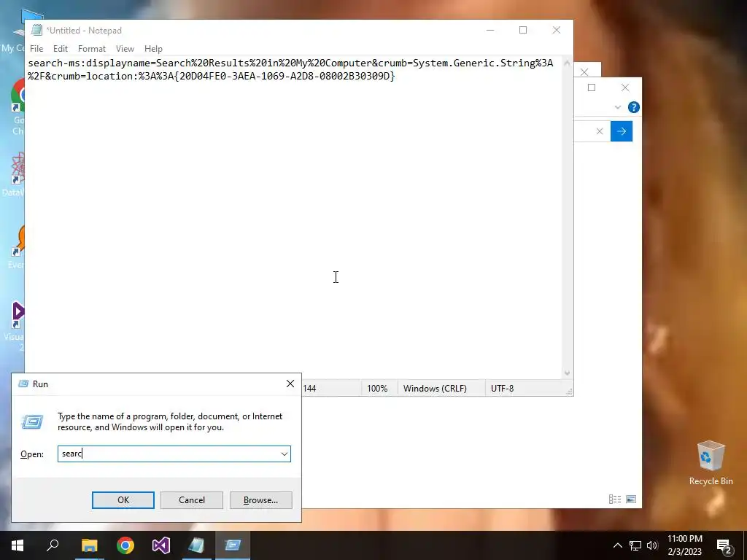Switch to large icons view in Explorer
This screenshot has height=560, width=747.
tap(631, 499)
